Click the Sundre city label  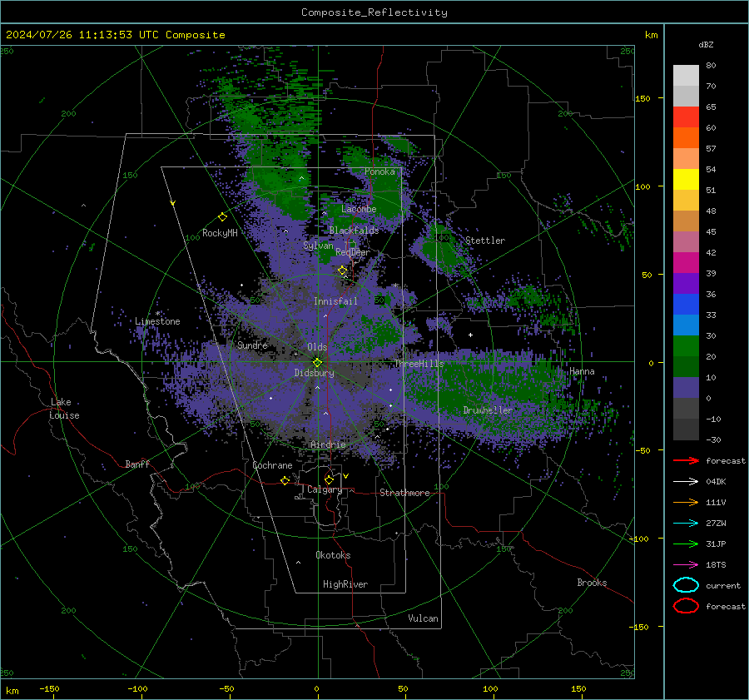pos(252,345)
